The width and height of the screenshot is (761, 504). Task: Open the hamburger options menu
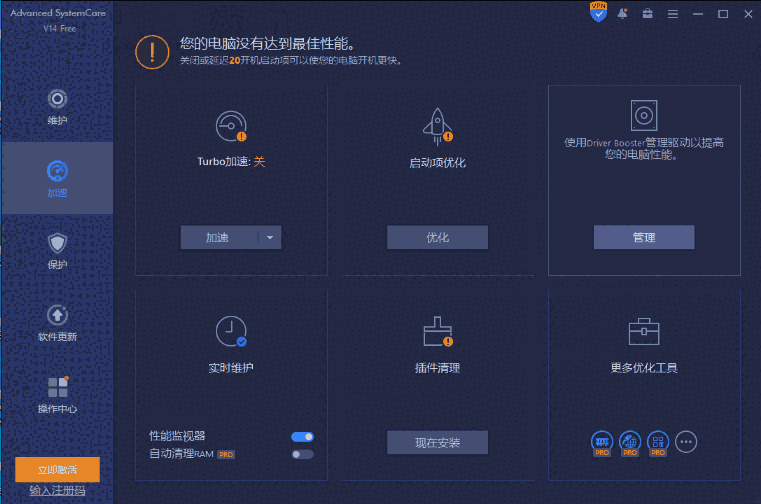(673, 14)
